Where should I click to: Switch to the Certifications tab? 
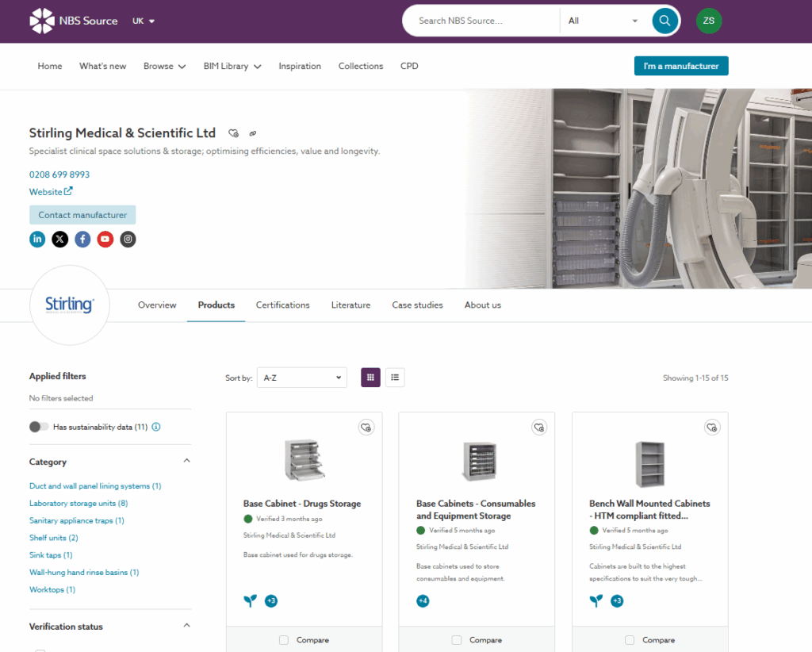click(x=283, y=305)
